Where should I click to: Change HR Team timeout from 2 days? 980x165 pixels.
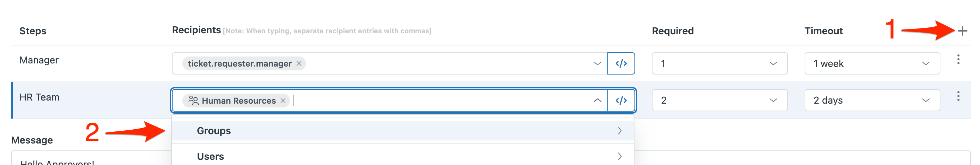[x=872, y=100]
